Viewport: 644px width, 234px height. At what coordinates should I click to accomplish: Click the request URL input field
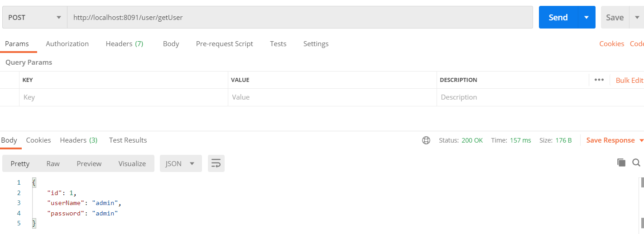(300, 17)
